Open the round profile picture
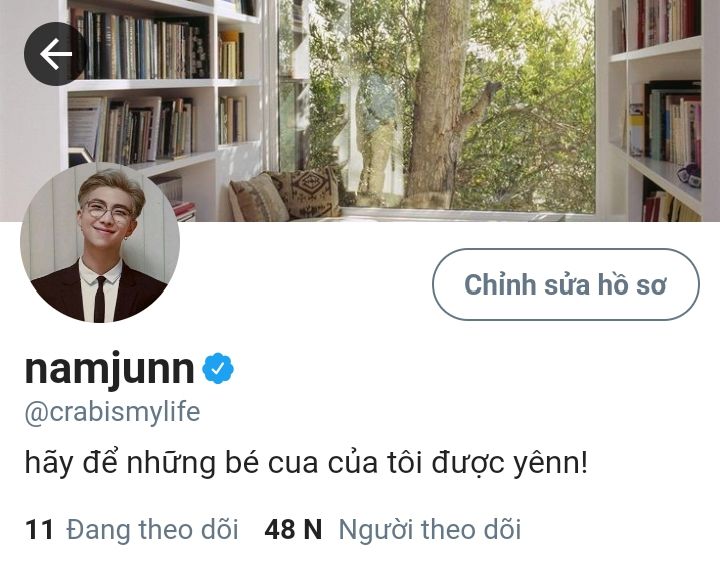This screenshot has height=582, width=720. [100, 243]
